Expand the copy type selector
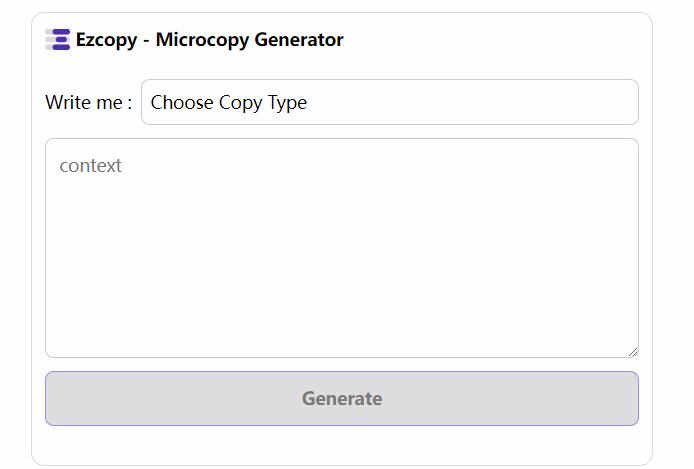The width and height of the screenshot is (694, 469). point(389,102)
